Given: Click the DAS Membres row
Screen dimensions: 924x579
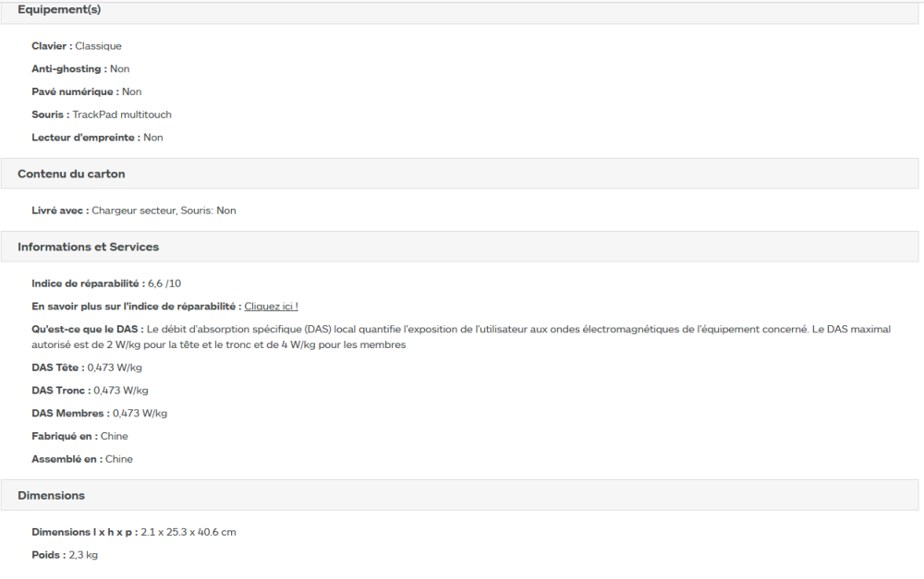Looking at the screenshot, I should coord(99,414).
